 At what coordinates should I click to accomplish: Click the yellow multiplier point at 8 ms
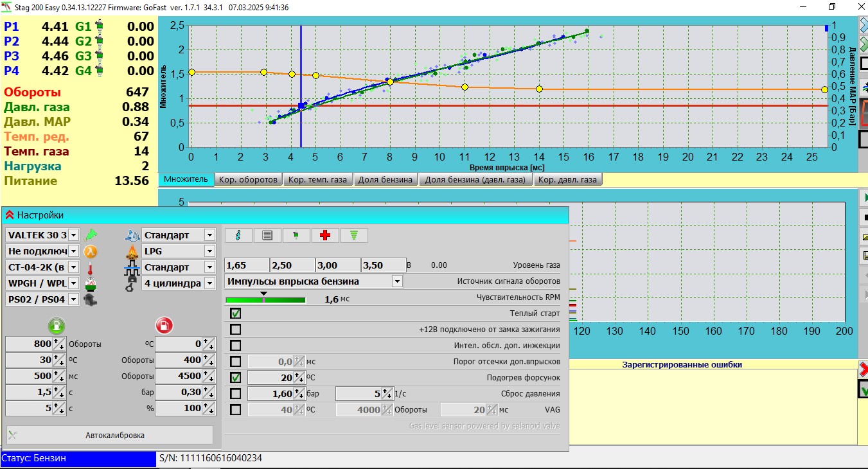(390, 82)
